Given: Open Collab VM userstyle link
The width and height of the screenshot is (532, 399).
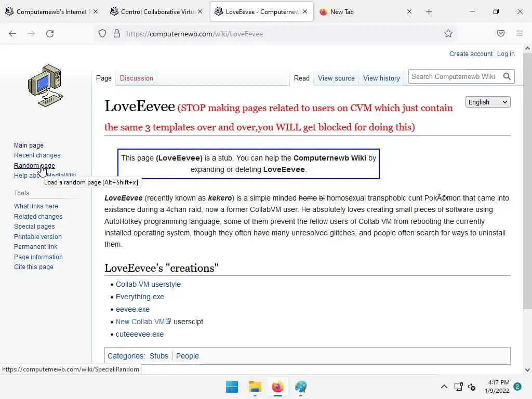Looking at the screenshot, I should (148, 284).
